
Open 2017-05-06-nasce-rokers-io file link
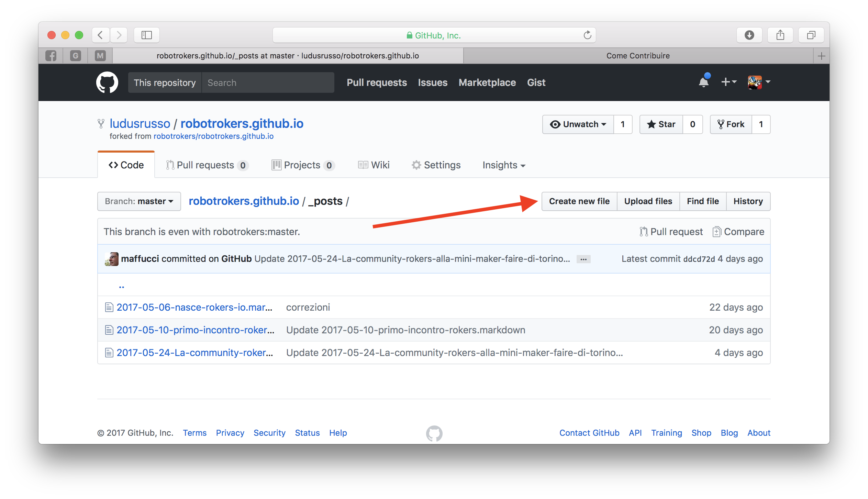[x=194, y=307]
